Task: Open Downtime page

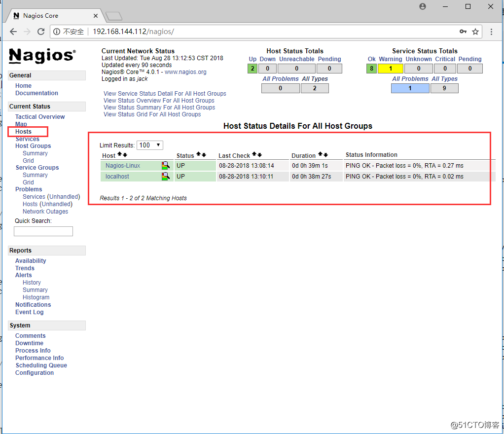Action: point(29,343)
